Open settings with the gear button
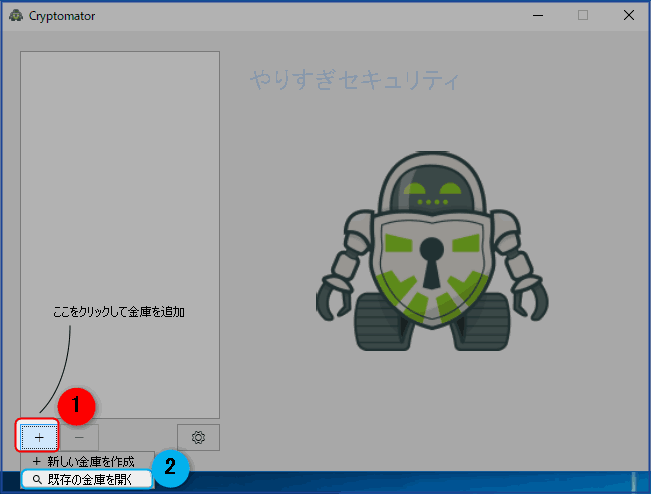The image size is (651, 494). pyautogui.click(x=198, y=437)
